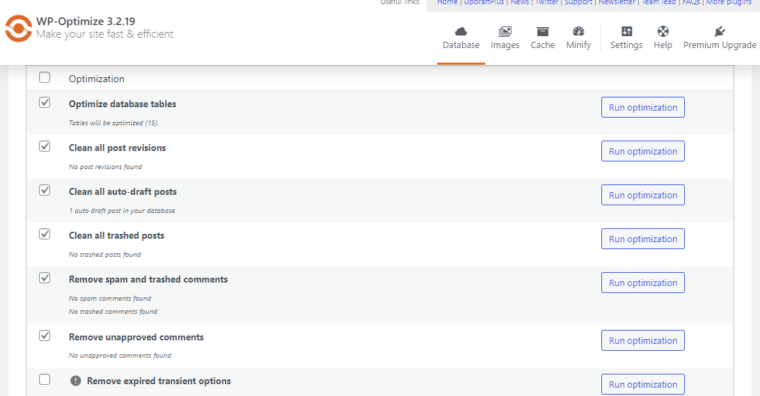The image size is (760, 396).
Task: Run optimization for Optimize database tables
Action: coord(643,108)
